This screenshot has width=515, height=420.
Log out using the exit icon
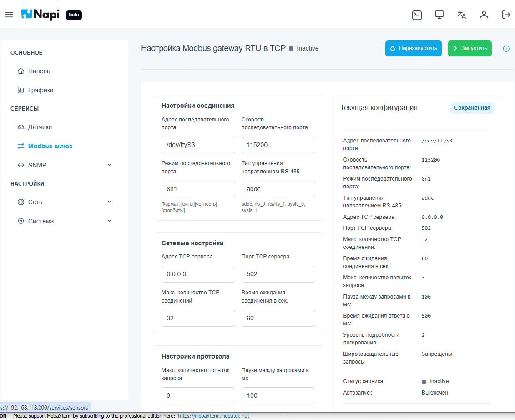[x=505, y=15]
